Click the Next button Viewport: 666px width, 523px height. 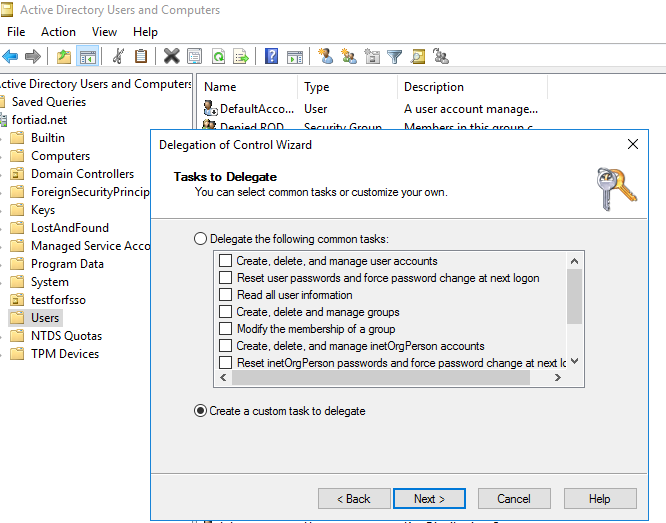430,499
